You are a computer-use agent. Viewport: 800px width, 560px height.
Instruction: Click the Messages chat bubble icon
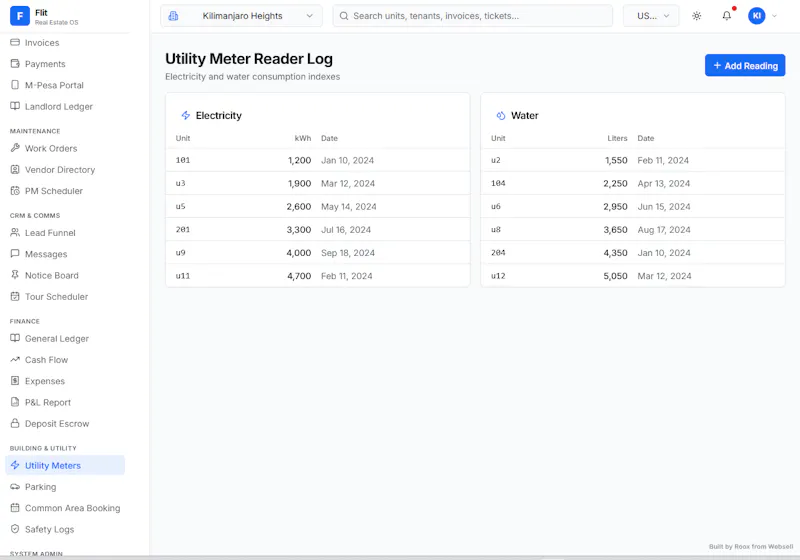click(x=15, y=253)
